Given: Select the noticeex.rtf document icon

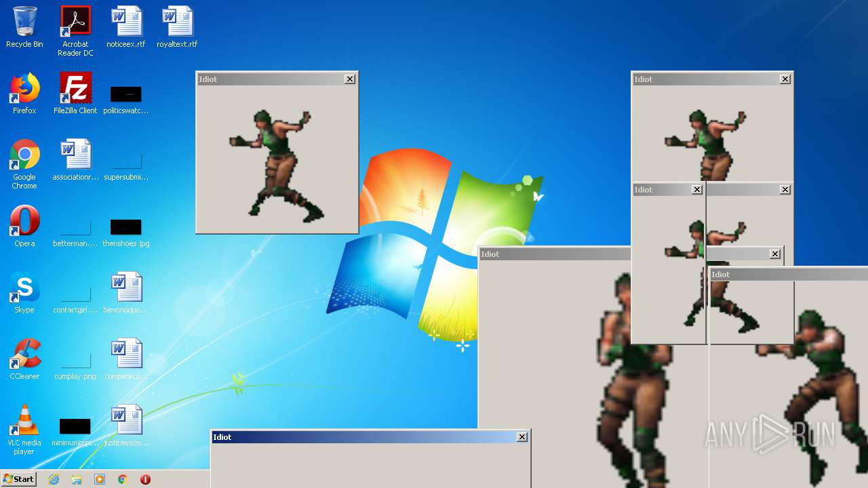Looking at the screenshot, I should 126,27.
